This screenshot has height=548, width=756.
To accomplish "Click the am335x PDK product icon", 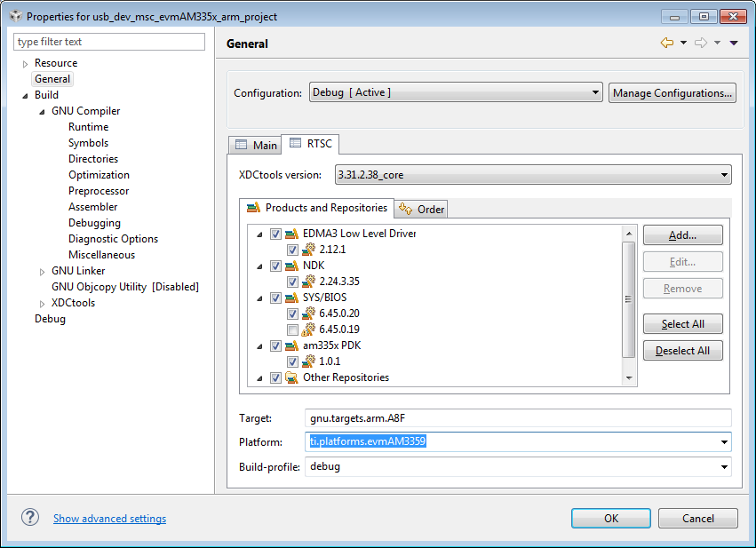I will point(291,345).
